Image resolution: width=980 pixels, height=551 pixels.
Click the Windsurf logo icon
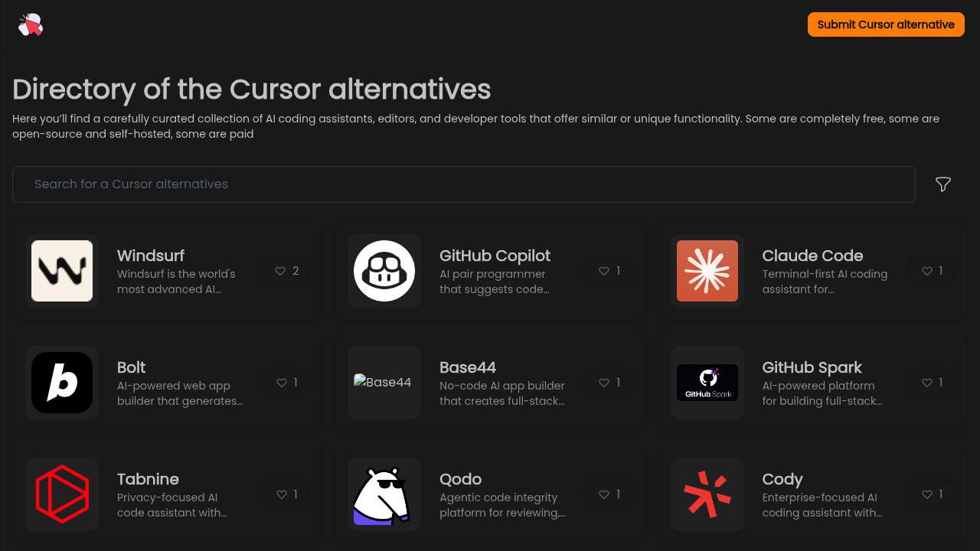[x=62, y=270]
